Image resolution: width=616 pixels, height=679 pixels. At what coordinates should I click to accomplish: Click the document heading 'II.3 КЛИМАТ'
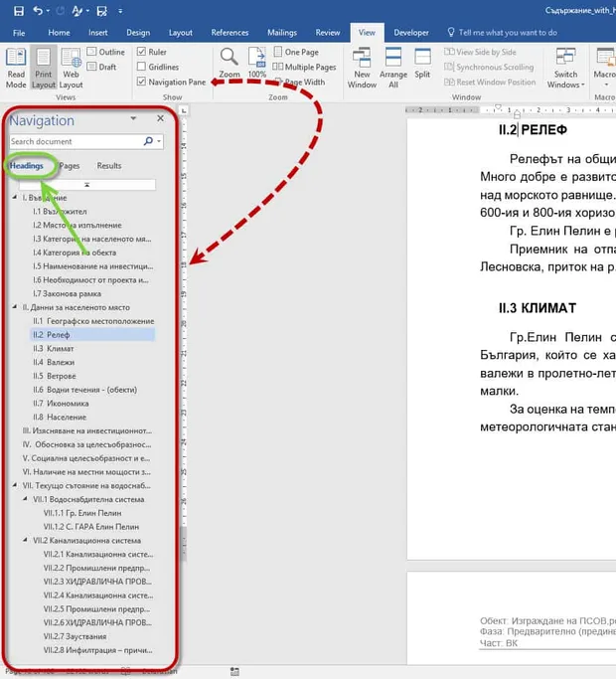pyautogui.click(x=538, y=308)
